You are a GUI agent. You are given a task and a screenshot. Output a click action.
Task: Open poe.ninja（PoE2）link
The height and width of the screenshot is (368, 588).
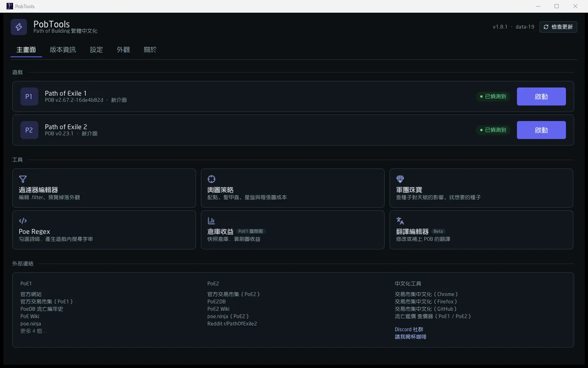[228, 316]
